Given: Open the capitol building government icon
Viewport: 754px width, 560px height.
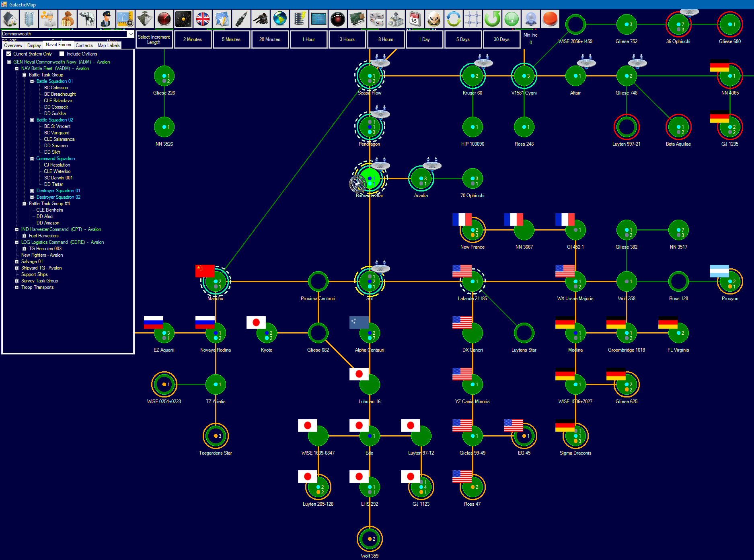Looking at the screenshot, I should click(396, 19).
